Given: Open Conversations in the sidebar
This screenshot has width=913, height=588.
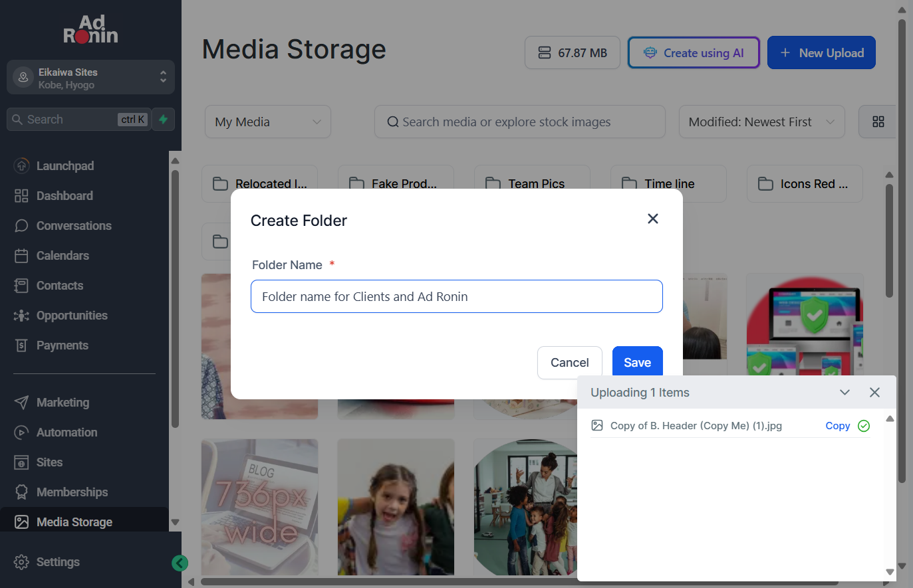Looking at the screenshot, I should pyautogui.click(x=74, y=226).
